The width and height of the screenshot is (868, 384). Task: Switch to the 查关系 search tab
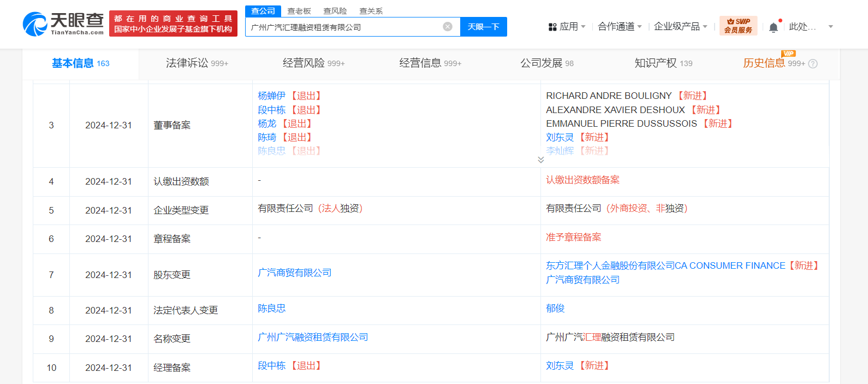point(371,11)
